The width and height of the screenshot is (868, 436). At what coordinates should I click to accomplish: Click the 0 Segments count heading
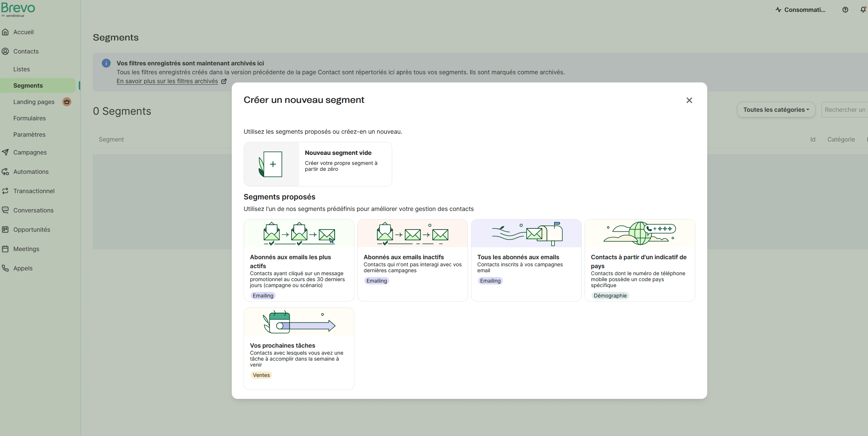click(x=122, y=111)
